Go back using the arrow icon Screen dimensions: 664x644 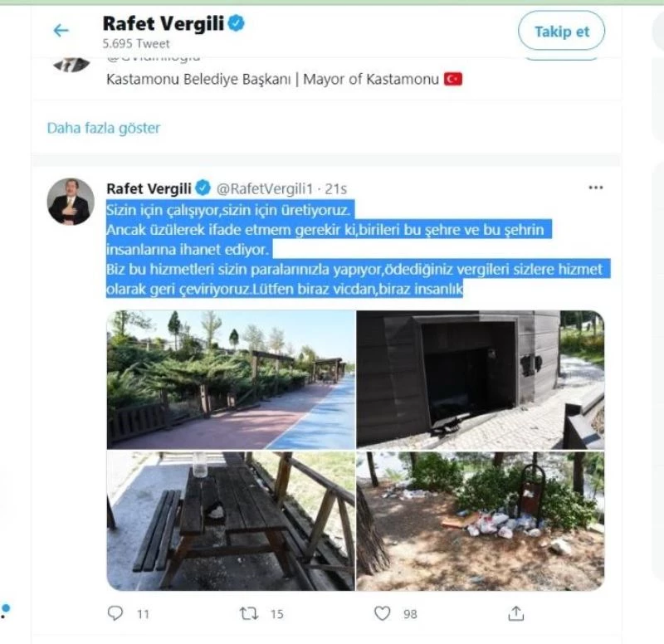(59, 30)
